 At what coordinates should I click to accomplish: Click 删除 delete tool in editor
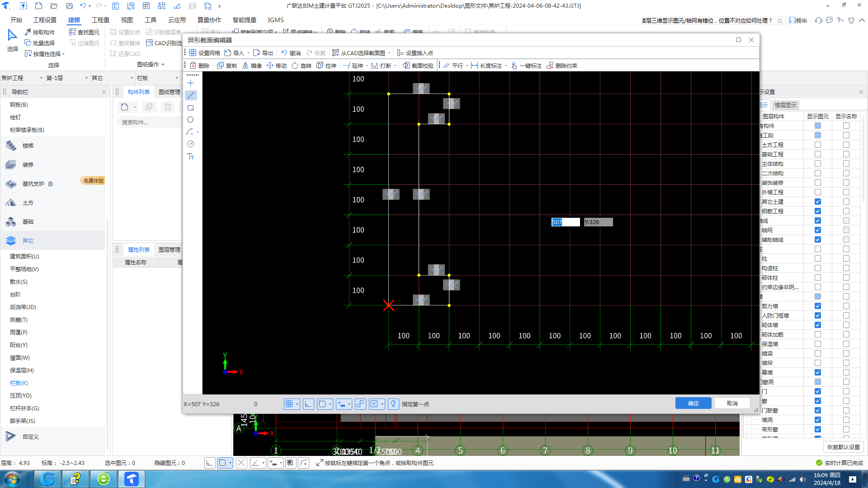tap(199, 66)
